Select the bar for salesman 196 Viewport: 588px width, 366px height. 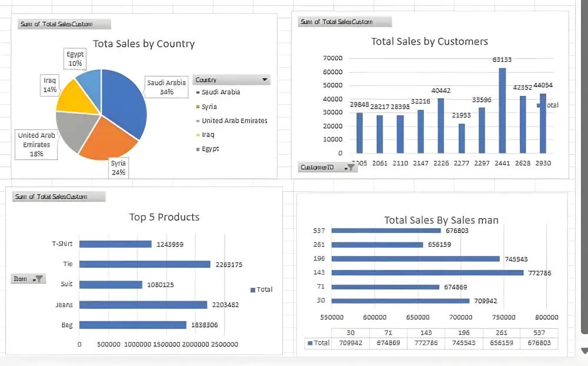click(416, 259)
